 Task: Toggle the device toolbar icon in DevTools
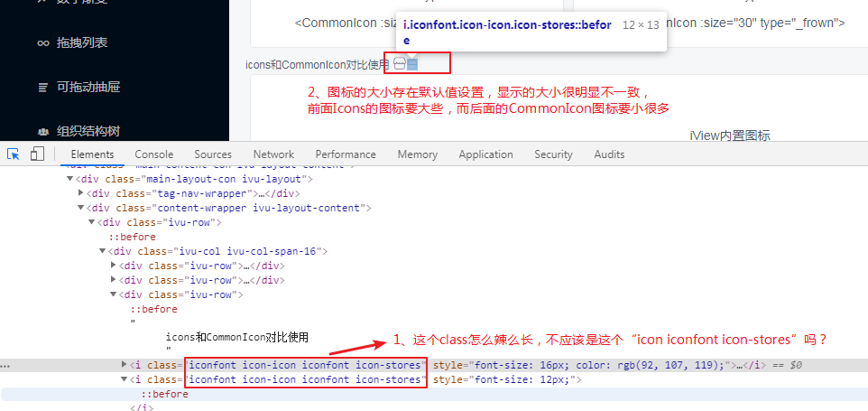[37, 154]
